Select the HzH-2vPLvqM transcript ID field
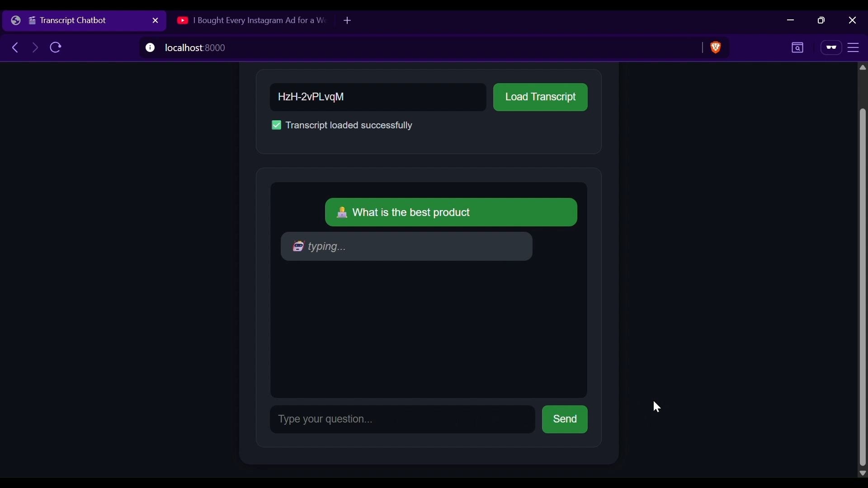The height and width of the screenshot is (488, 868). coord(378,97)
